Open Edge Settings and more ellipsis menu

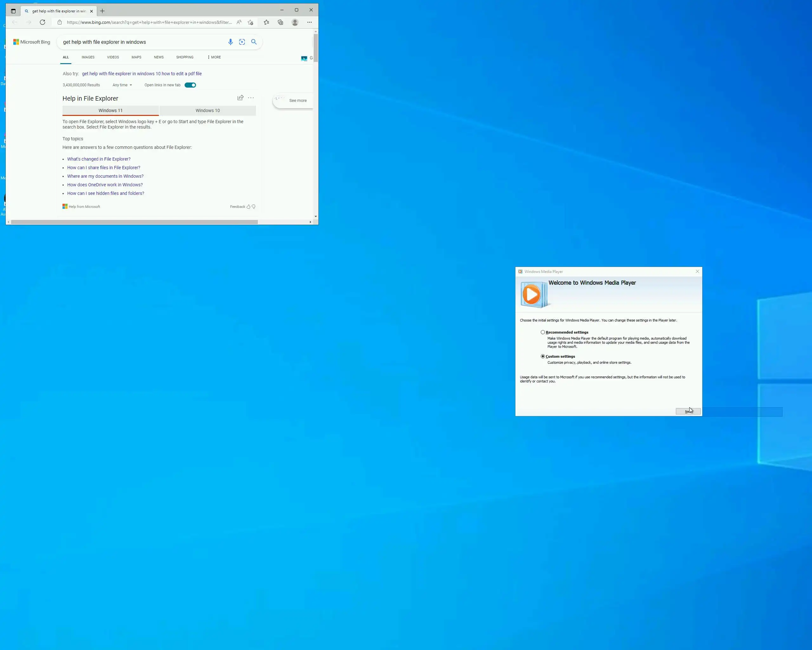(309, 22)
